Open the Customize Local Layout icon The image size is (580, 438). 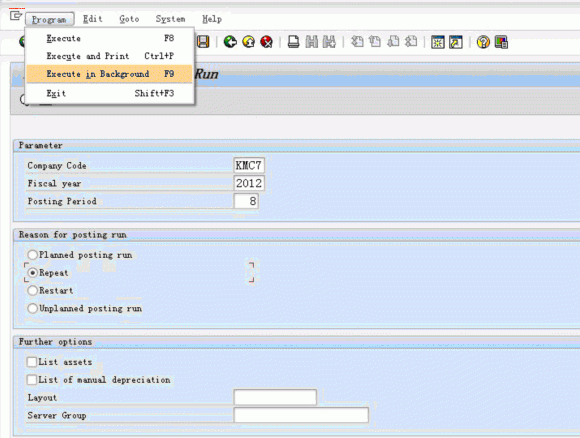[501, 42]
